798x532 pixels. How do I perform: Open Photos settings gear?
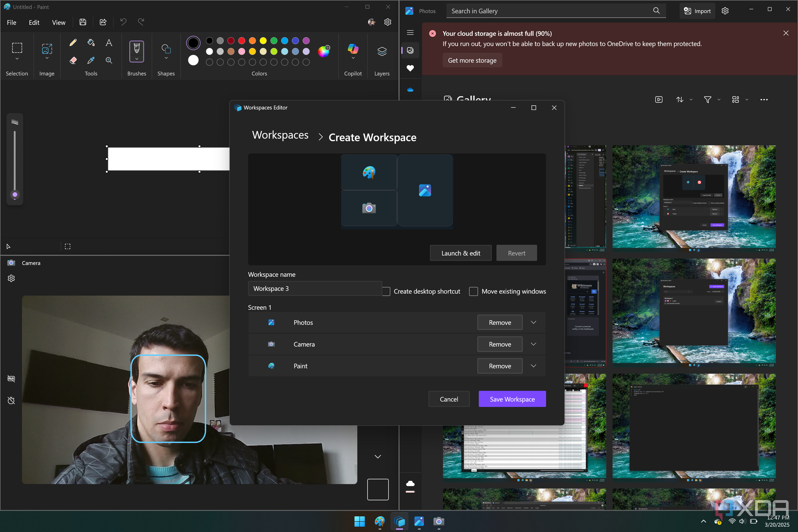coord(725,11)
